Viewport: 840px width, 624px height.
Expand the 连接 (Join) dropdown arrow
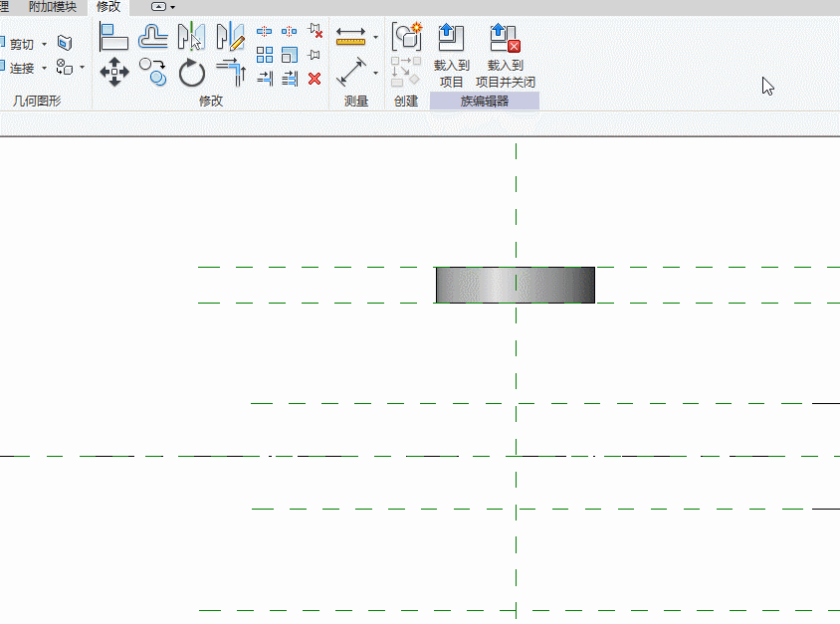click(x=45, y=68)
